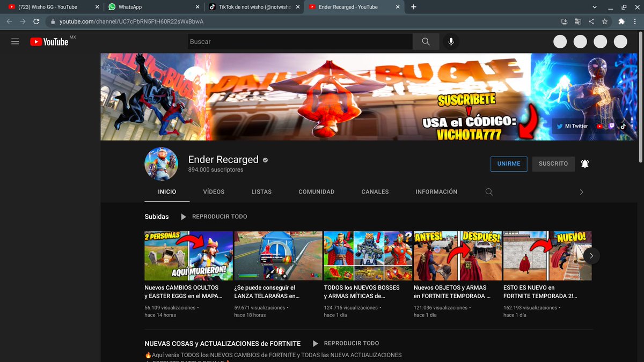Switch to the INFORMACIÓN tab
The width and height of the screenshot is (644, 362).
point(436,191)
